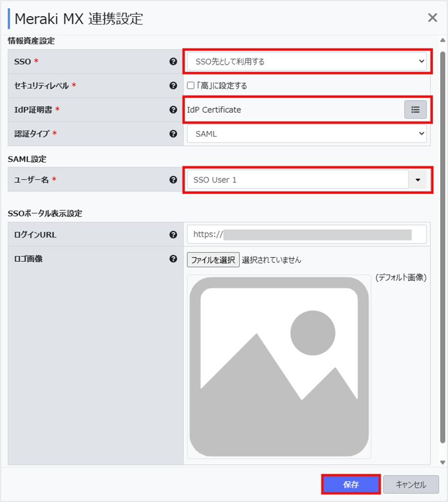Enable the 「高」に設定する checkbox
Image resolution: width=448 pixels, height=502 pixels.
tap(191, 85)
